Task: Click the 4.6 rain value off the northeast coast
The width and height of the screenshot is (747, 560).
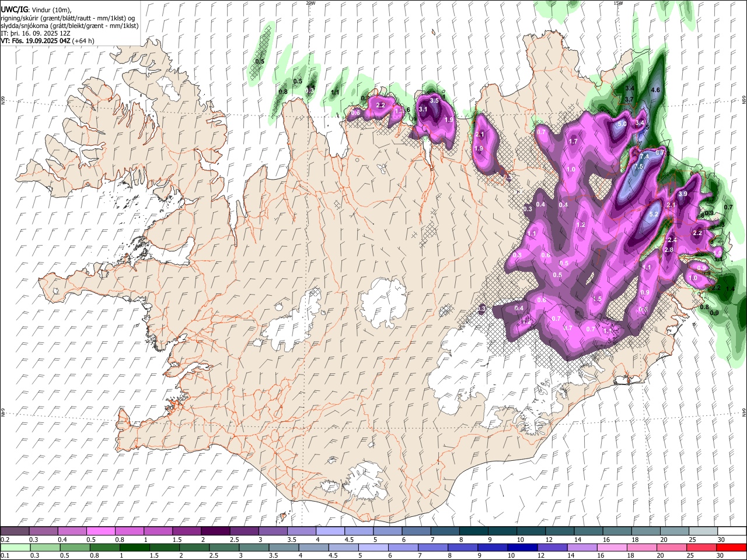Action: (x=655, y=90)
